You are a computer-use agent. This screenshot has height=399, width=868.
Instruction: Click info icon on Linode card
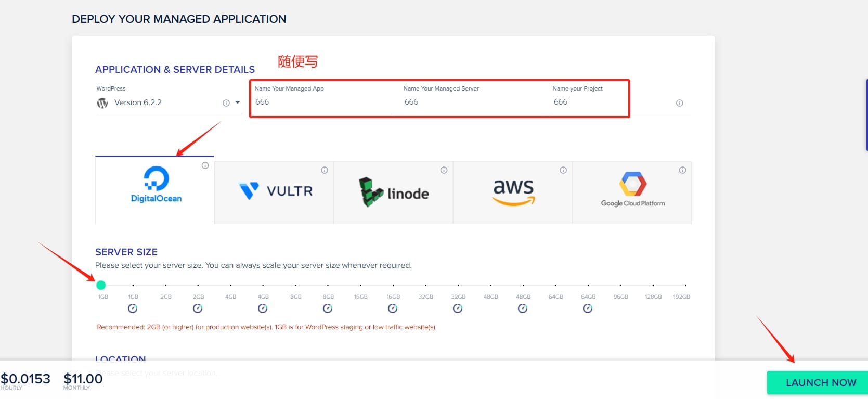pyautogui.click(x=444, y=170)
